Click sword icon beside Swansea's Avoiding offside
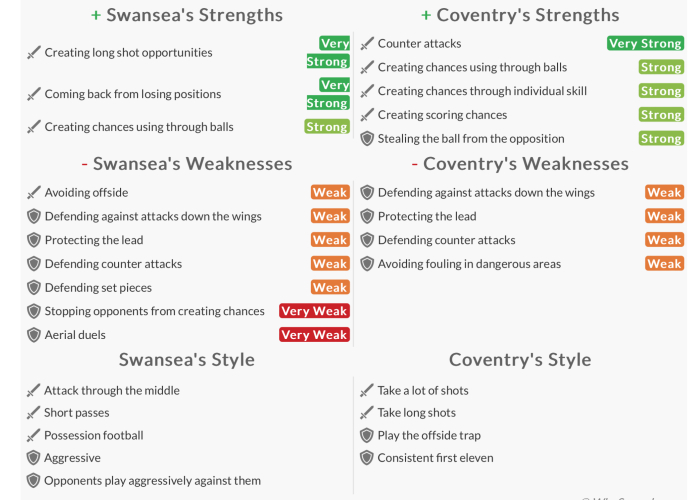 point(34,192)
